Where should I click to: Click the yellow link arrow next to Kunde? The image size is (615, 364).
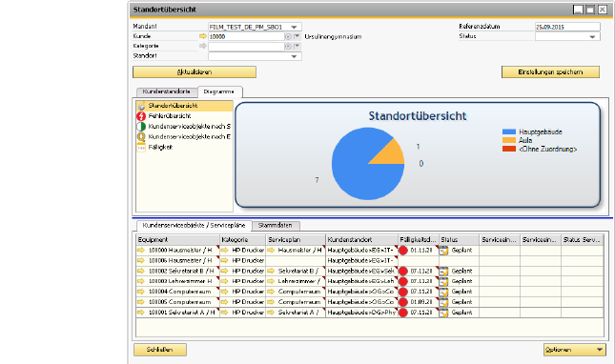point(203,36)
